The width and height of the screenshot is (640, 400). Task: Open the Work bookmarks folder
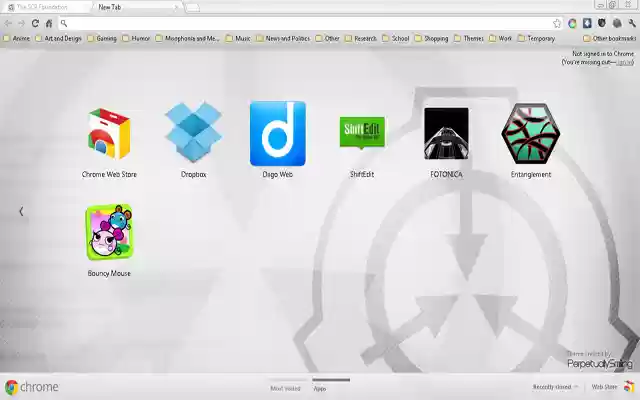500,38
